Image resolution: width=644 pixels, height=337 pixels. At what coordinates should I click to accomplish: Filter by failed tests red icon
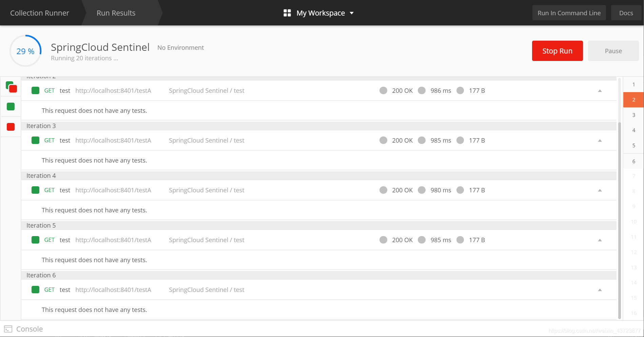(x=11, y=127)
